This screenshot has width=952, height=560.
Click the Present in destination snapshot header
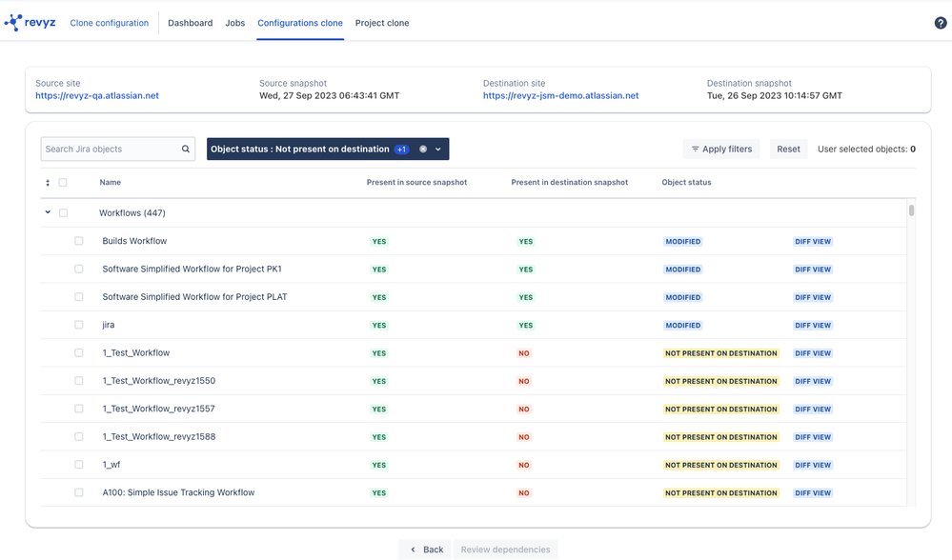coord(570,182)
